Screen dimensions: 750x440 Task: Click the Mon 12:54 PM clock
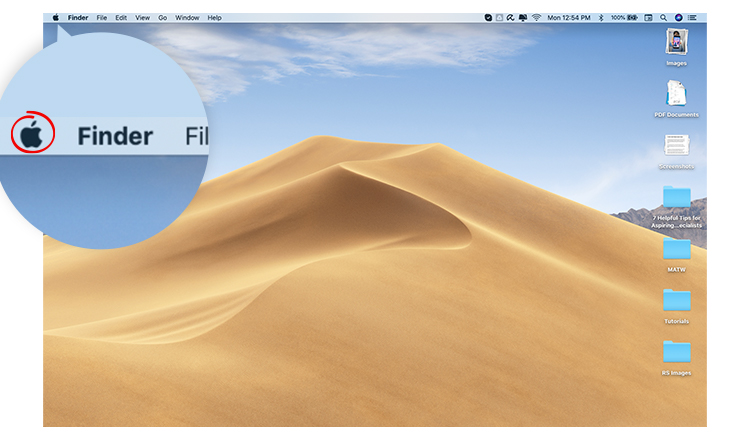(569, 18)
